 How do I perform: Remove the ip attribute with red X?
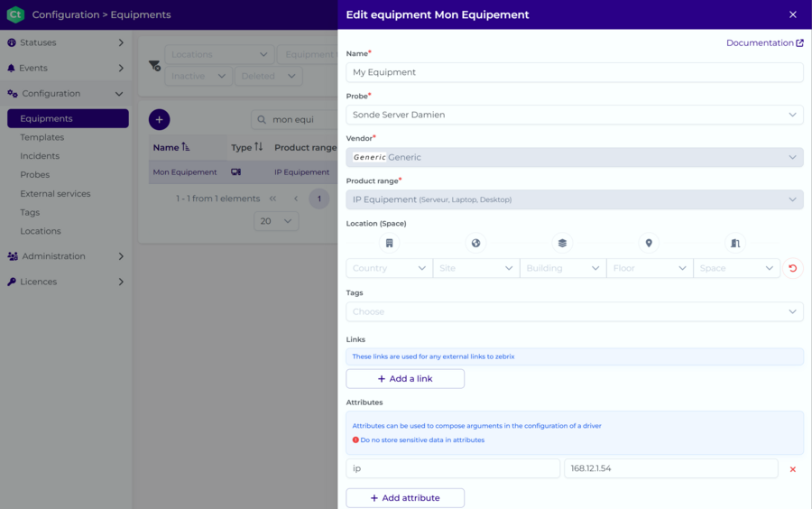[x=792, y=469]
